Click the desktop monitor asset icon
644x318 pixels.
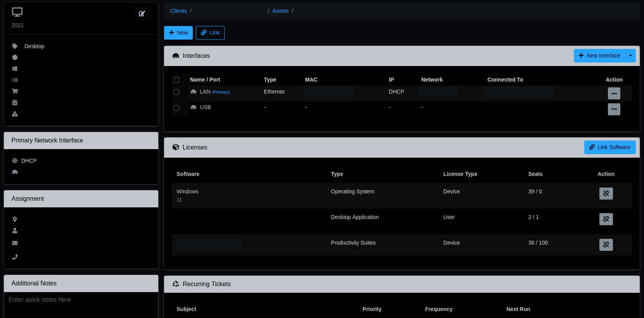click(x=17, y=12)
